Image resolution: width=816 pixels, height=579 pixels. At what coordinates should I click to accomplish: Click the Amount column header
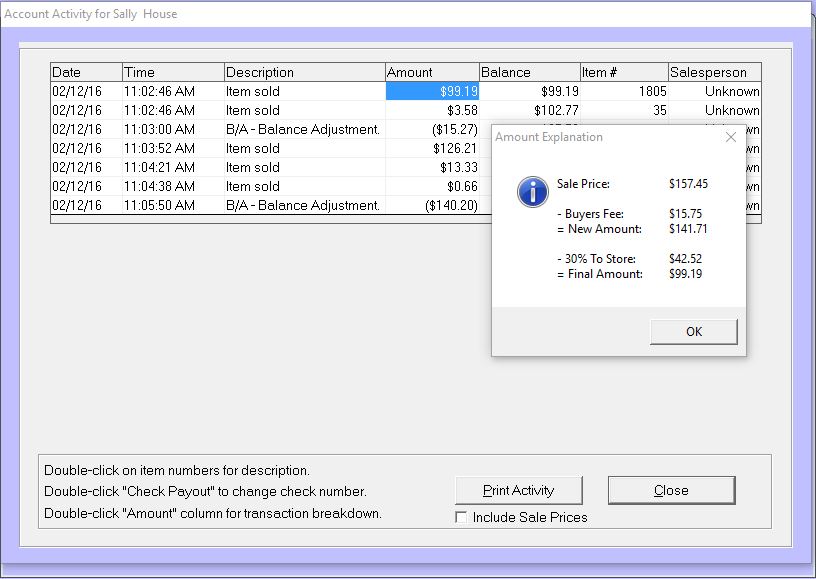click(432, 72)
